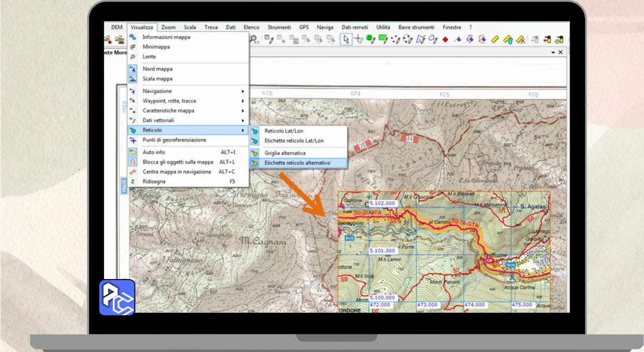The width and height of the screenshot is (644, 352).
Task: Enable Reticolo Lat/Lon grid
Action: (284, 131)
